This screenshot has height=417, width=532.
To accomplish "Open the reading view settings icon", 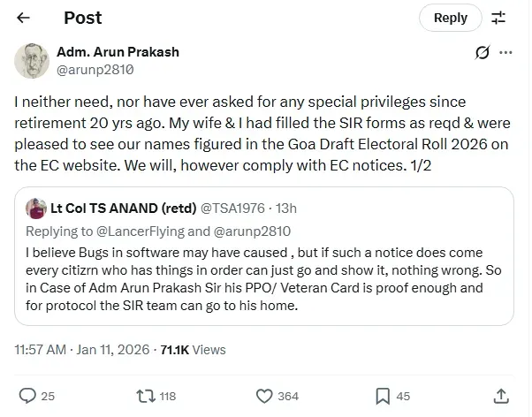I will (498, 18).
